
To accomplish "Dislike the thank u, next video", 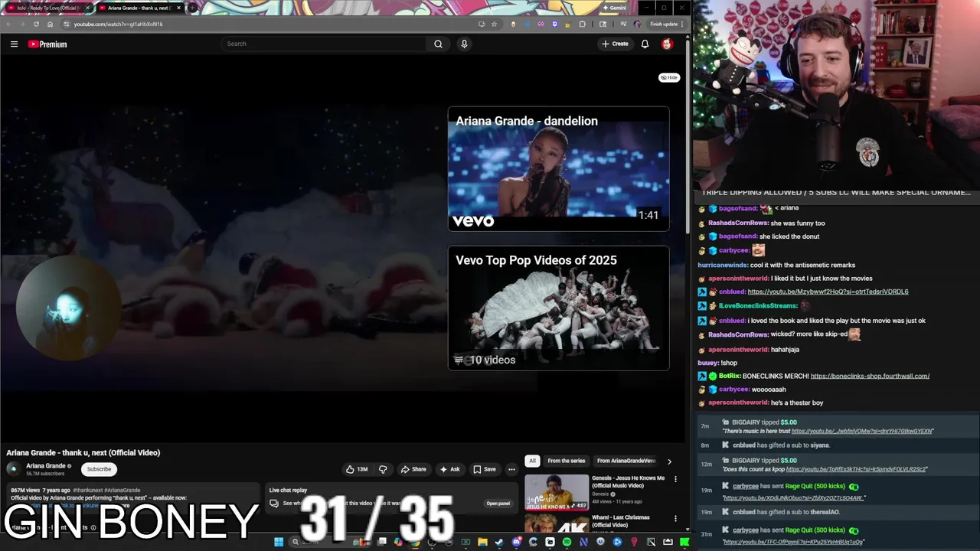I will (x=383, y=469).
